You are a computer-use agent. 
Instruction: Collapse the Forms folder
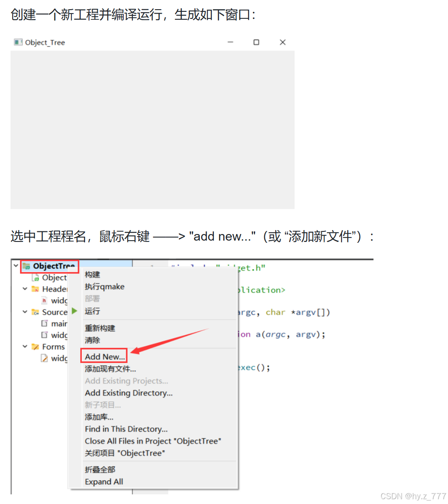pos(25,347)
